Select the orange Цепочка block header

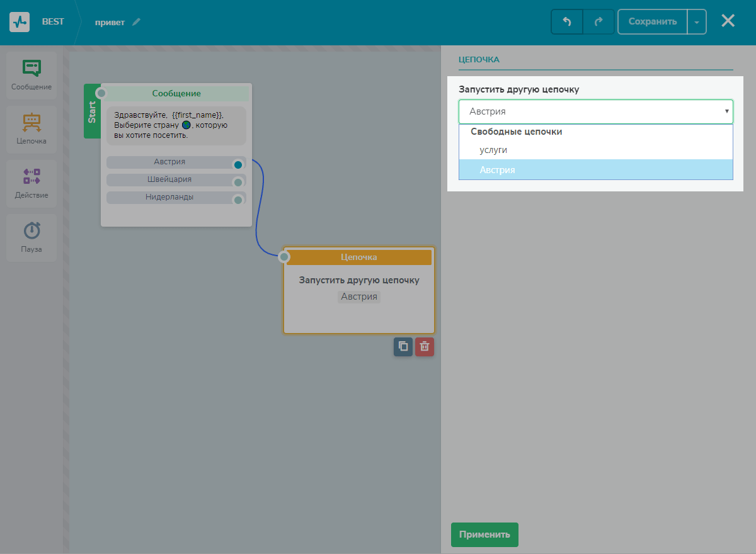[359, 257]
